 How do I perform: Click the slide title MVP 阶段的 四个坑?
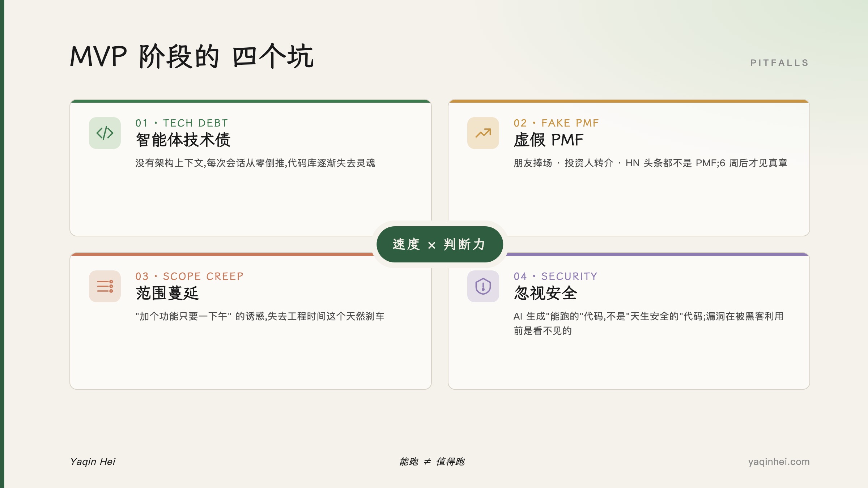coord(192,56)
